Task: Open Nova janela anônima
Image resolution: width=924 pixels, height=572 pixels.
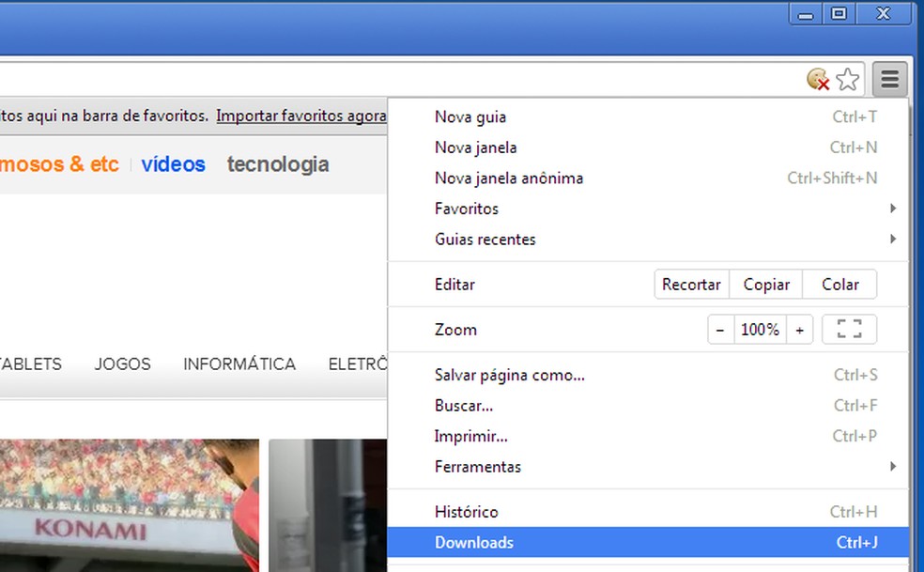Action: 508,178
